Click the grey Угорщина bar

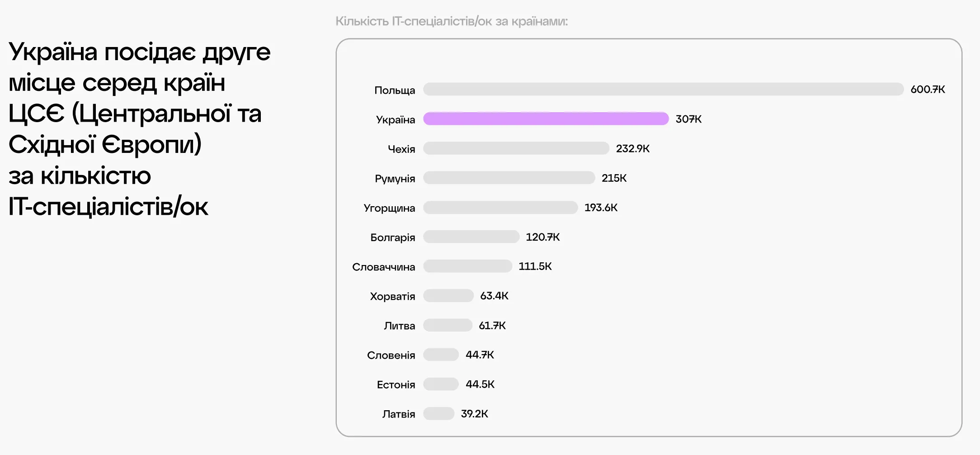(500, 208)
